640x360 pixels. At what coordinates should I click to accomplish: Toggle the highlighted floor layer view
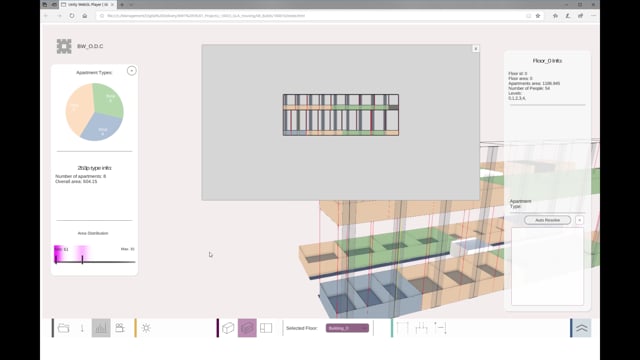coord(247,328)
